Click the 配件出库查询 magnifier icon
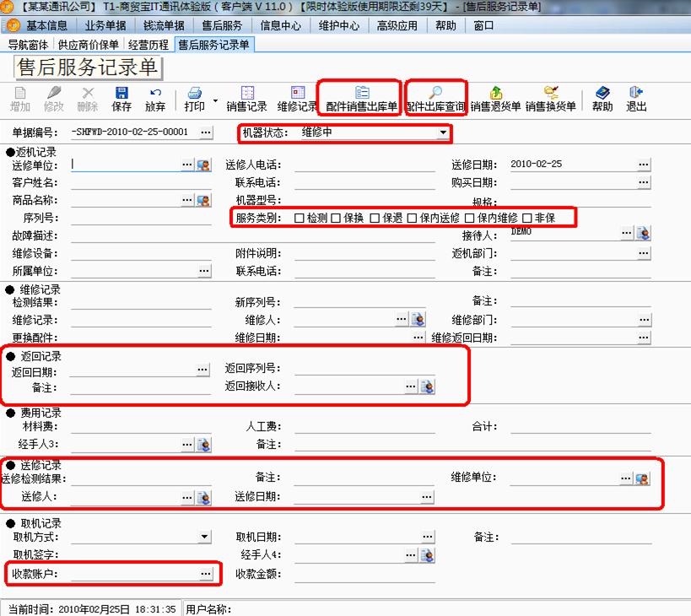Image resolution: width=691 pixels, height=616 pixels. click(435, 93)
